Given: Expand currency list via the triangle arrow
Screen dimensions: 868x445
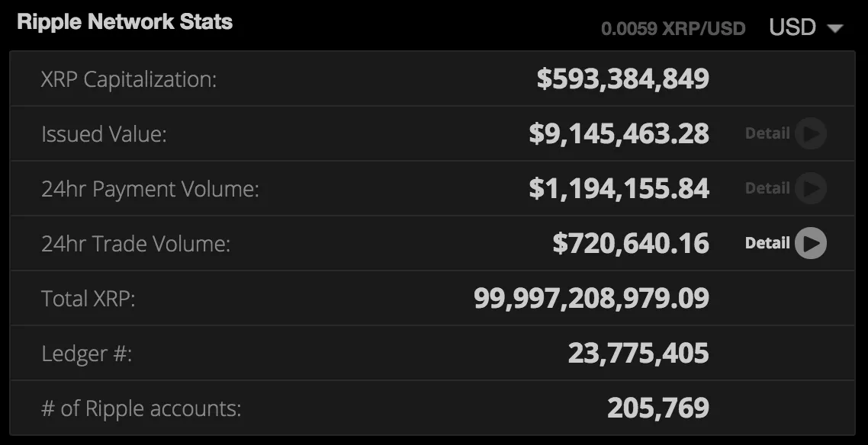Looking at the screenshot, I should (x=834, y=28).
